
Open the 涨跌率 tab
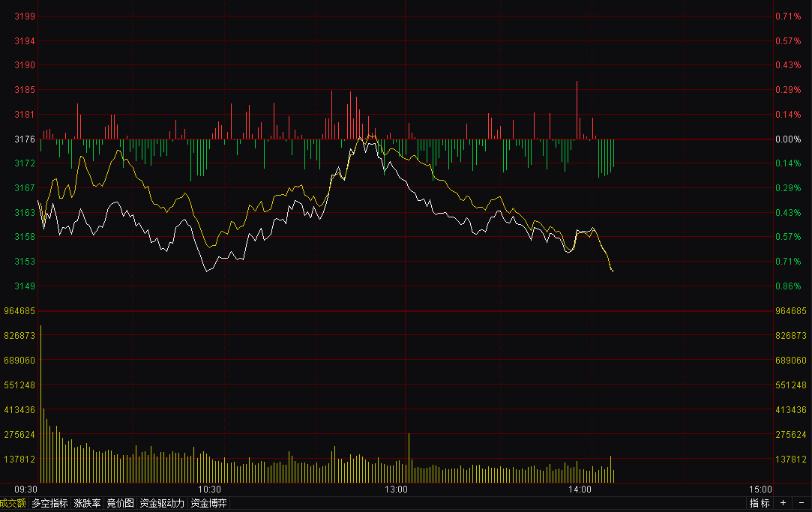[87, 503]
